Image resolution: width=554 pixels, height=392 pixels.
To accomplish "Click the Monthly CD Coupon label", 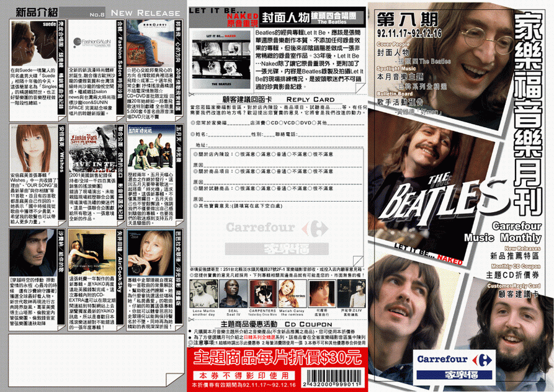I will [x=516, y=266].
